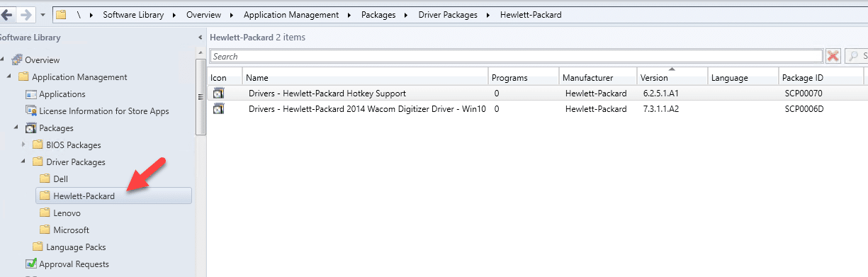Click Package ID SCP0006D cell

(x=804, y=109)
